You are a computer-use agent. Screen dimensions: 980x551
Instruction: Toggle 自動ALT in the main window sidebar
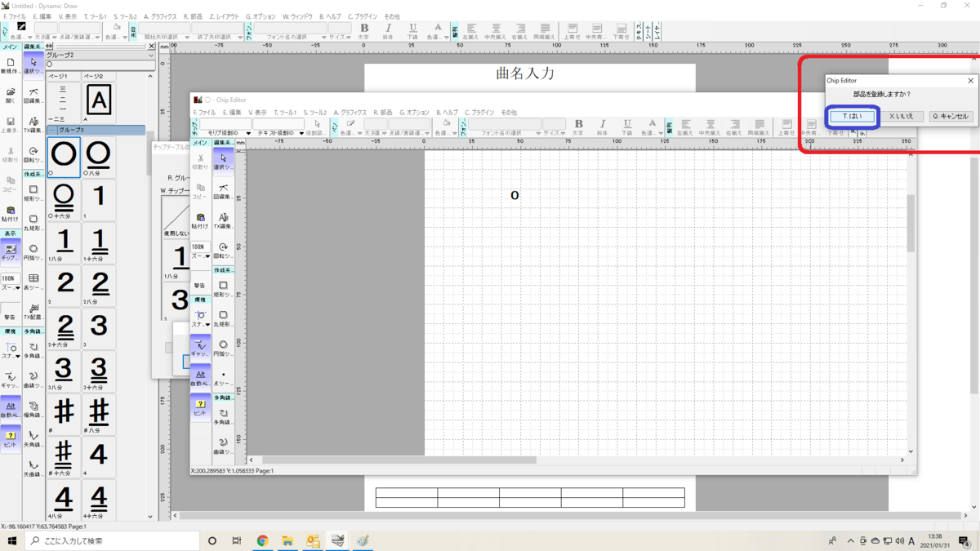(10, 409)
